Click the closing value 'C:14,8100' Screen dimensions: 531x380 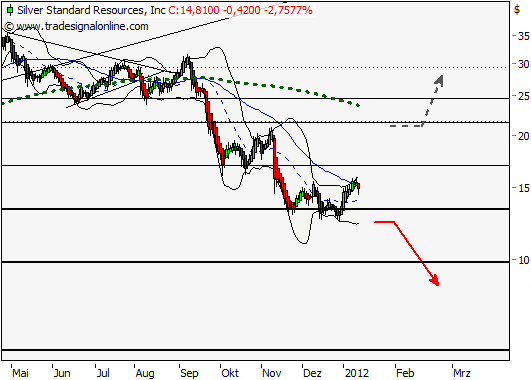[x=194, y=10]
